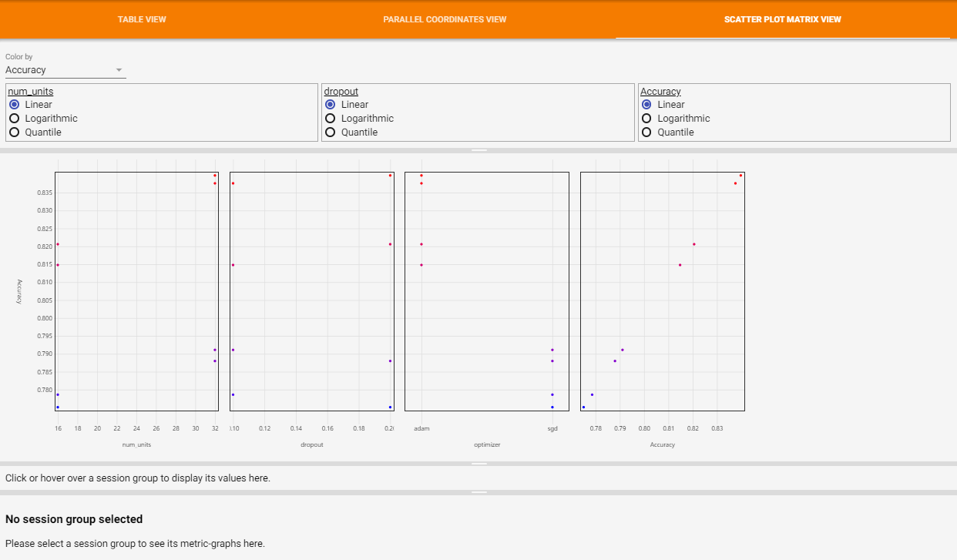Click the dropdown arrow beside Accuracy color selector
Image resolution: width=957 pixels, height=560 pixels.
[x=119, y=69]
